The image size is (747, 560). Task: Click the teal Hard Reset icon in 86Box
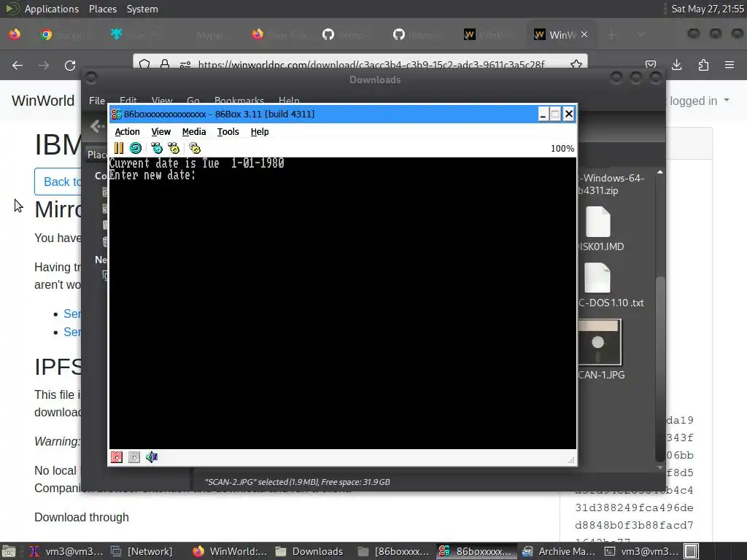pyautogui.click(x=136, y=148)
